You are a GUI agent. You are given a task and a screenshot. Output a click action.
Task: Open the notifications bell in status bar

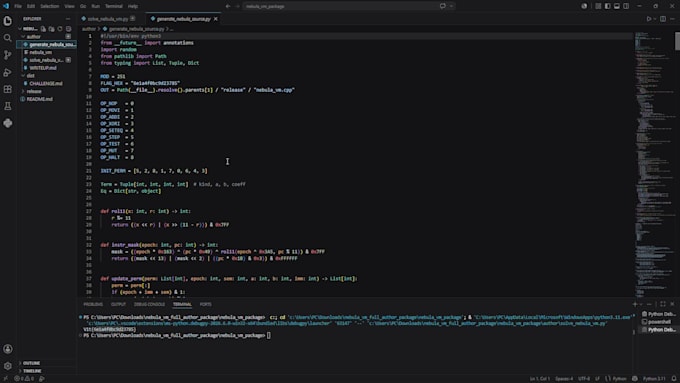pos(674,379)
